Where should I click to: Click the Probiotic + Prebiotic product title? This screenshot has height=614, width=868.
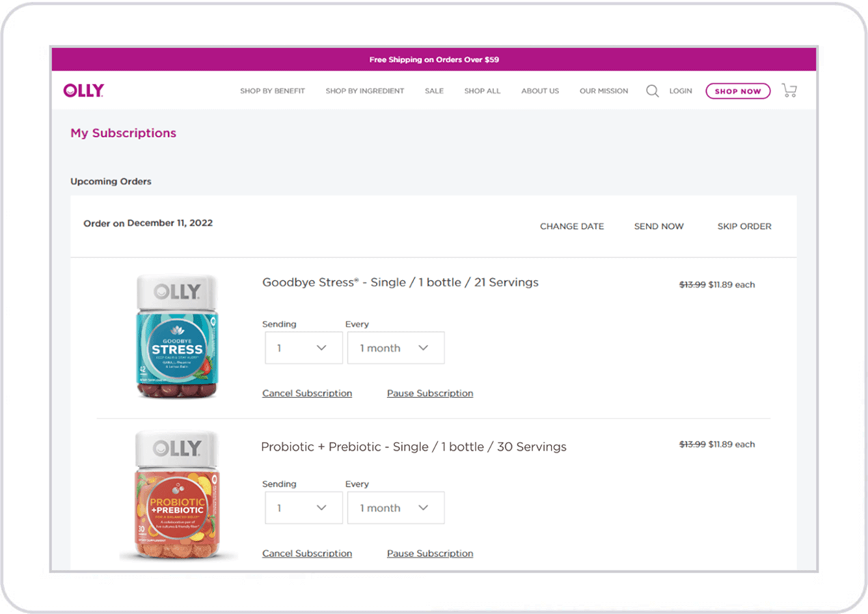click(413, 447)
